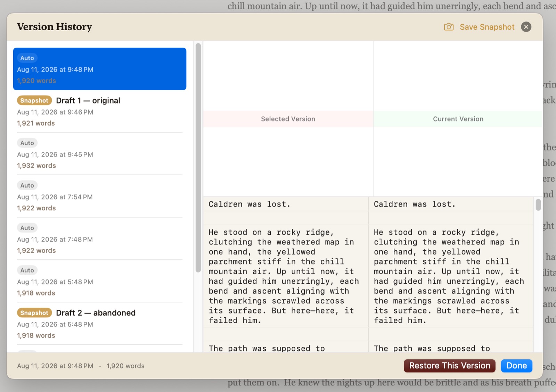556x392 pixels.
Task: Click the "1,921 words" count under Draft 1
Action: point(36,123)
